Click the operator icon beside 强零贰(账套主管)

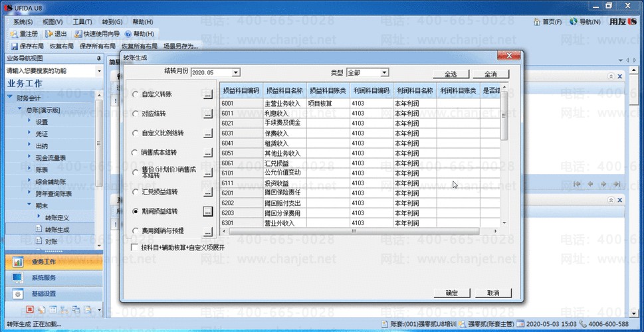463,324
